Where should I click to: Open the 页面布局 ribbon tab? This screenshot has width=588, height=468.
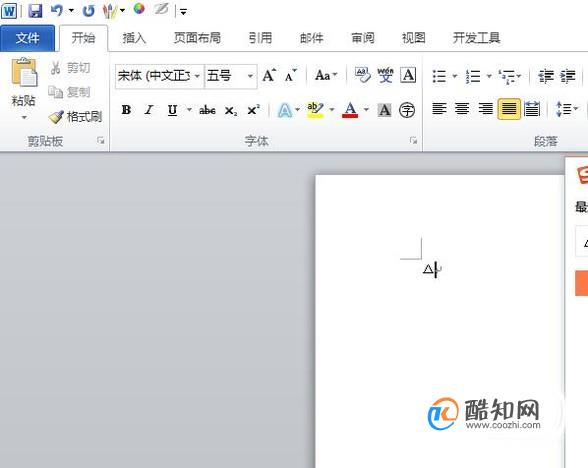pyautogui.click(x=197, y=38)
